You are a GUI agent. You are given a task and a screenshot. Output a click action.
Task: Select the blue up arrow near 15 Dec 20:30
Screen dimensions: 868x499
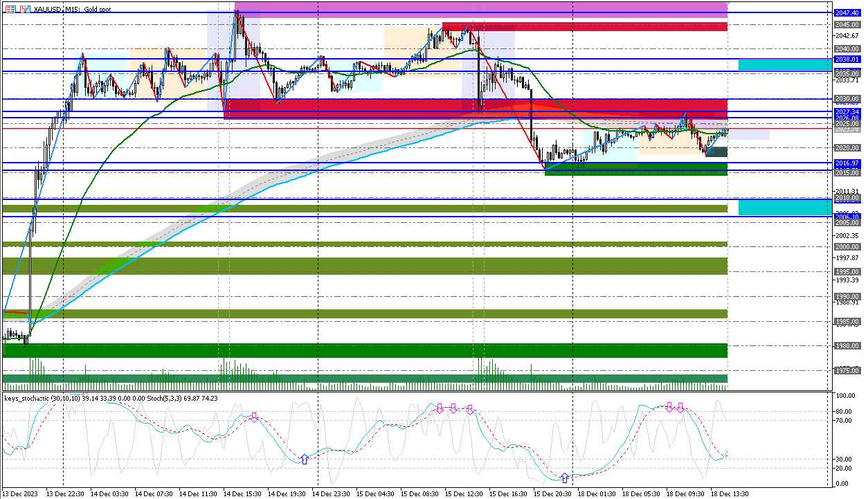click(x=565, y=478)
